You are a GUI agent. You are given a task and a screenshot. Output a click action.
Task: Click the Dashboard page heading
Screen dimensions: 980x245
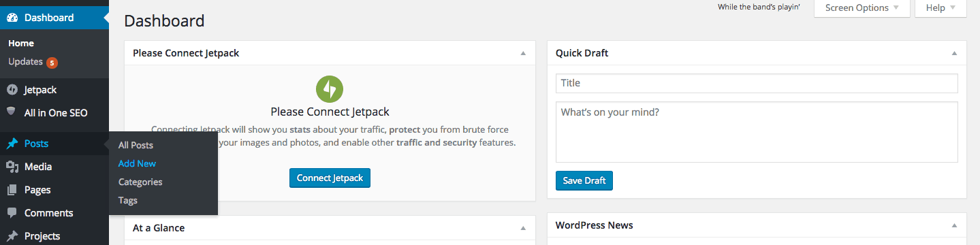(164, 21)
